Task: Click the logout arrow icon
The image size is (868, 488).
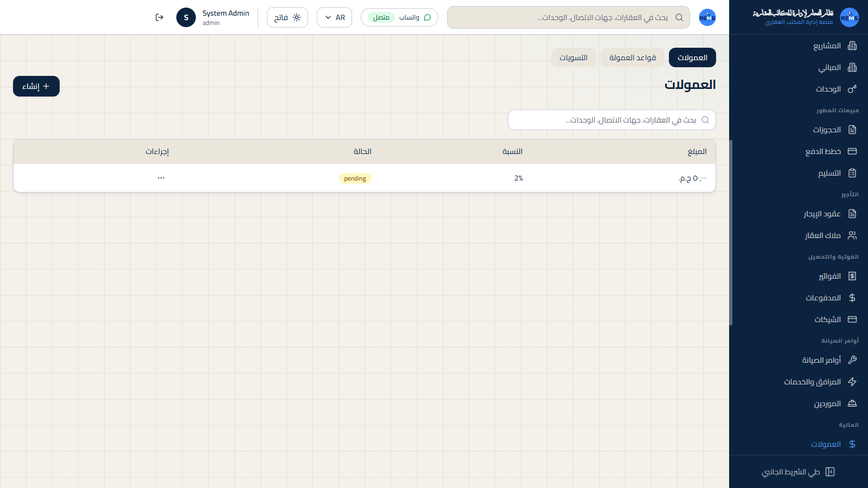Action: pos(159,17)
